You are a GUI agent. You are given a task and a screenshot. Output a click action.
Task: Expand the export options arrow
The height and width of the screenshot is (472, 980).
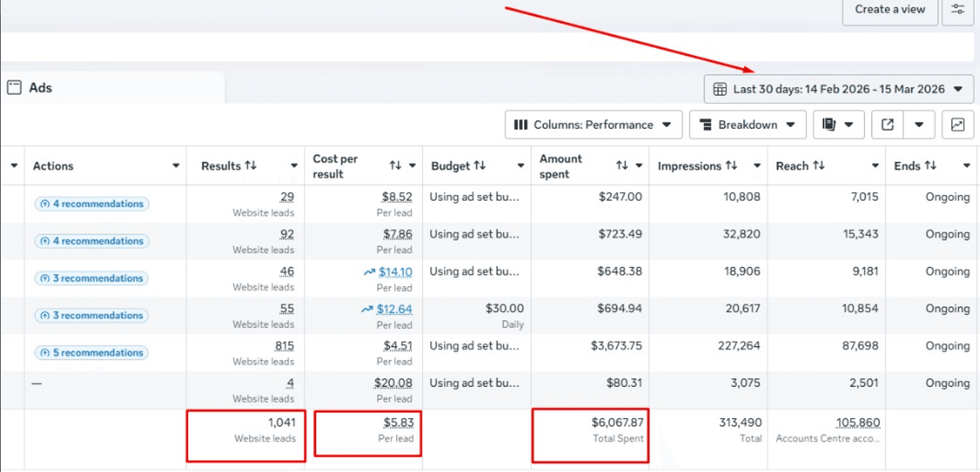(x=919, y=125)
